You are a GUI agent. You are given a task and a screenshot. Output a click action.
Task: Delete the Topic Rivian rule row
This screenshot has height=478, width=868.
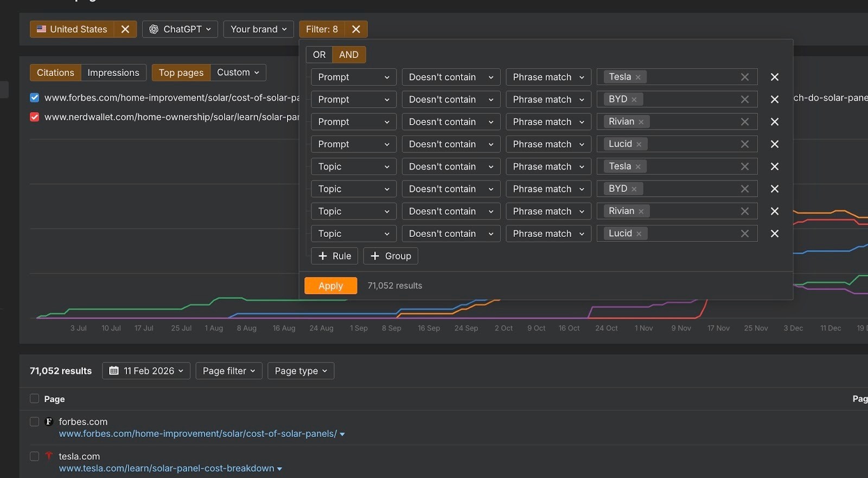tap(775, 211)
